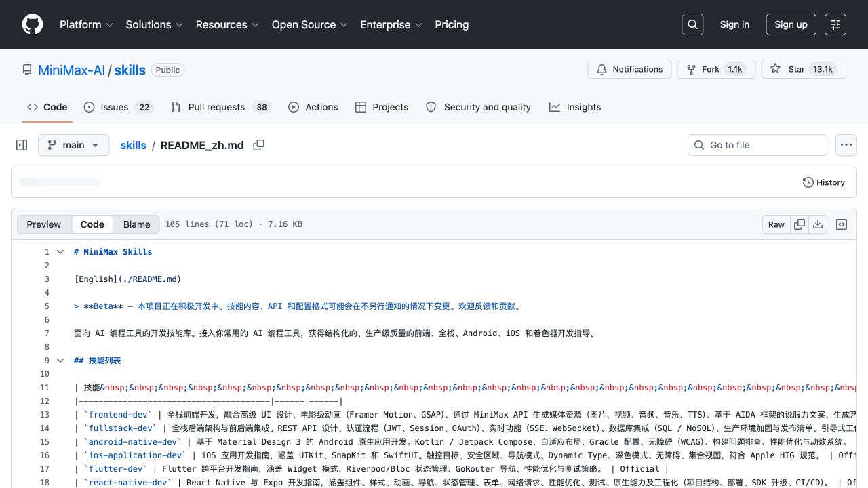Open the commit History for this file
This screenshot has width=868, height=488.
pyautogui.click(x=824, y=182)
